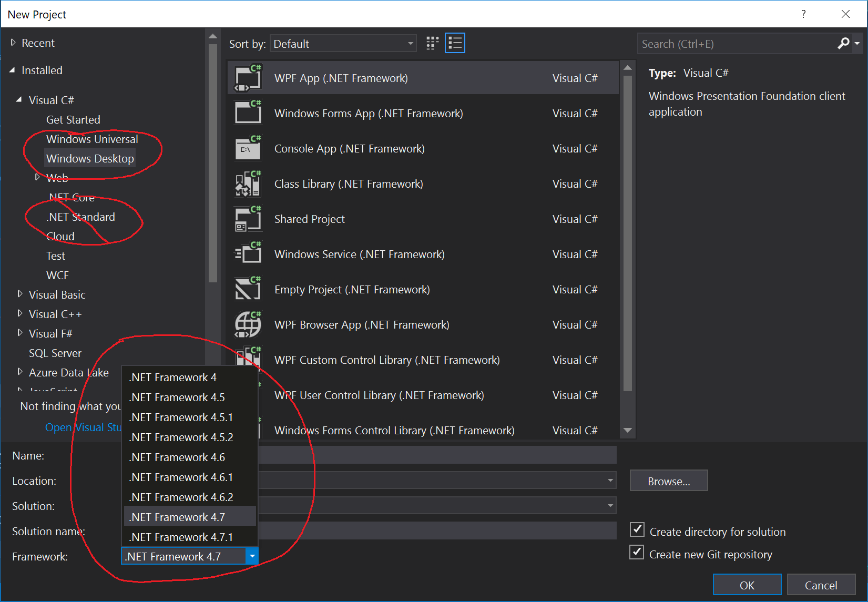
Task: Expand the Recent tree node
Action: [x=13, y=43]
